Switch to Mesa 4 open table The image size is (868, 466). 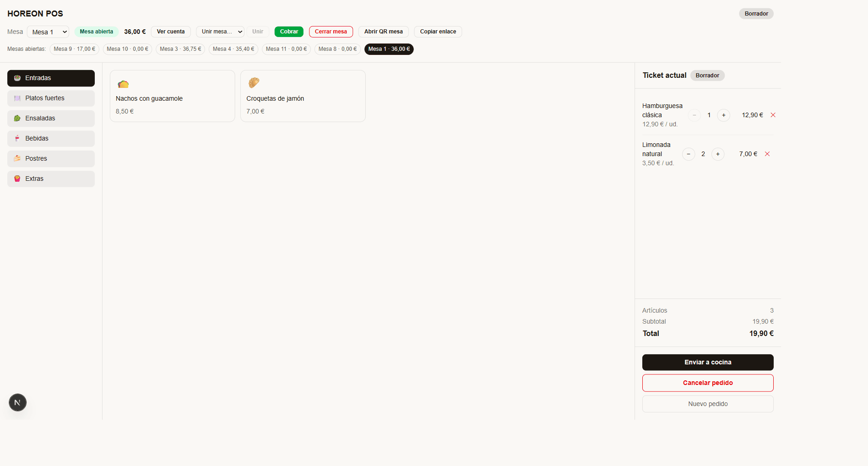[233, 49]
